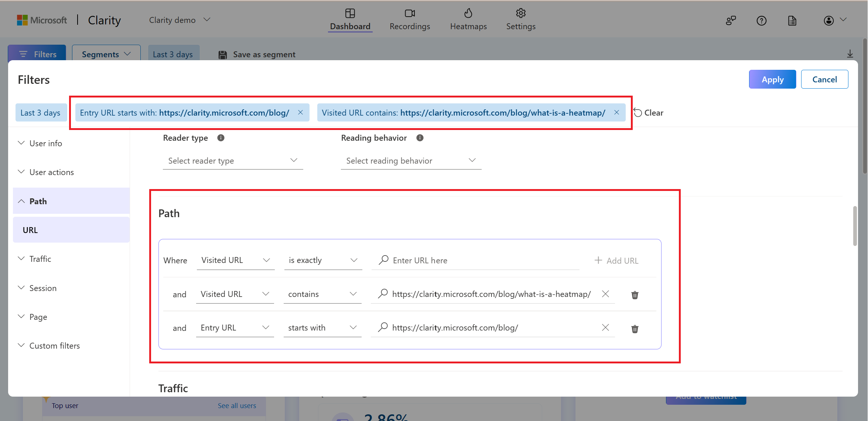Click Save as segment
This screenshot has width=868, height=421.
coord(257,54)
